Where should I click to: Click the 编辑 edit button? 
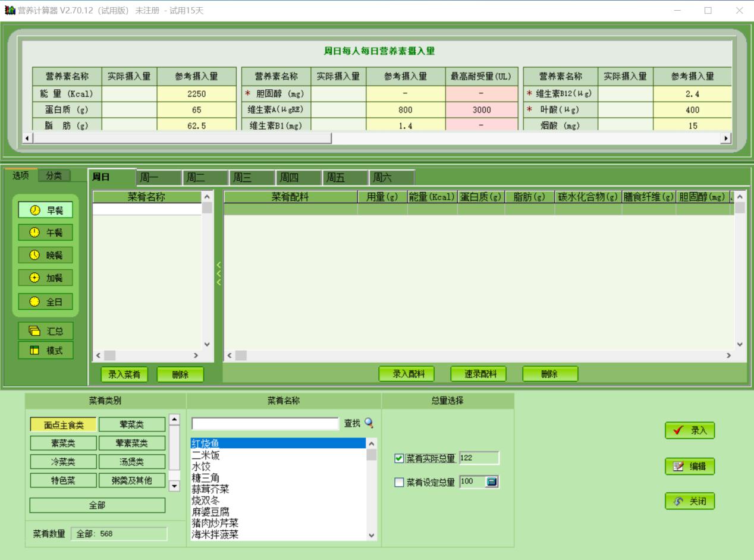(x=690, y=467)
